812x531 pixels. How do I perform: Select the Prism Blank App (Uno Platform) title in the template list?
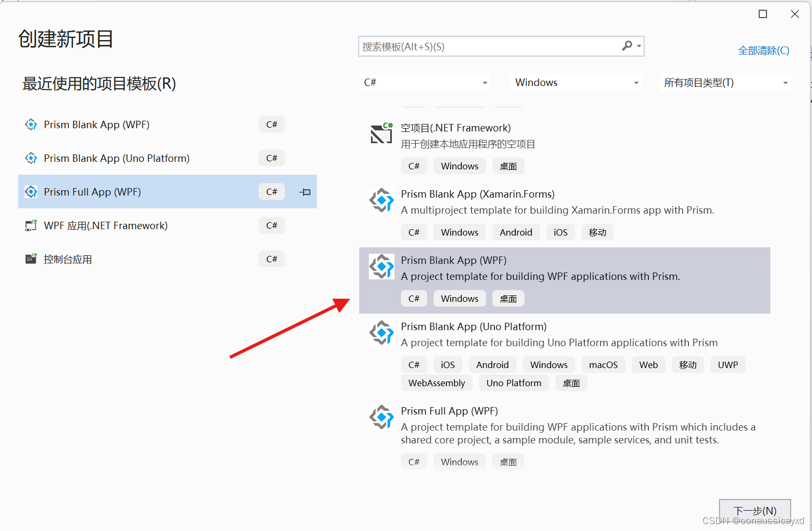coord(474,326)
